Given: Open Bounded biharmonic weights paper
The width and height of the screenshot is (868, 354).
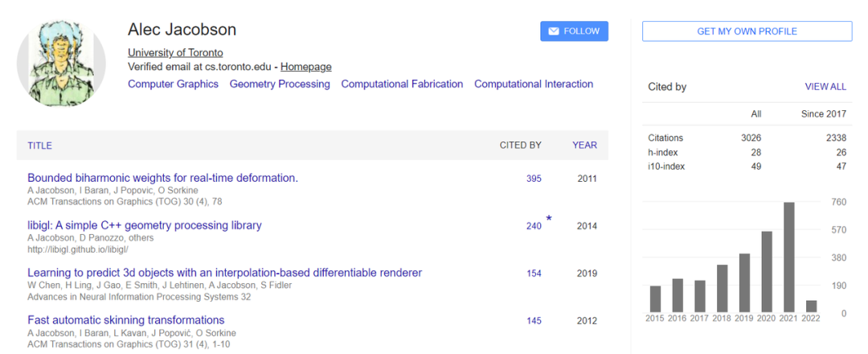Looking at the screenshot, I should click(x=162, y=178).
